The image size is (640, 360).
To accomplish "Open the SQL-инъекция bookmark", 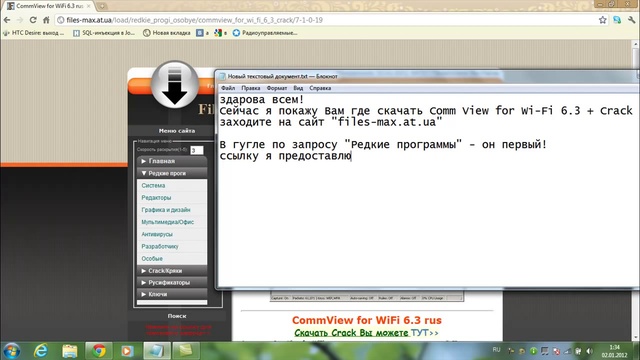I will tap(104, 33).
